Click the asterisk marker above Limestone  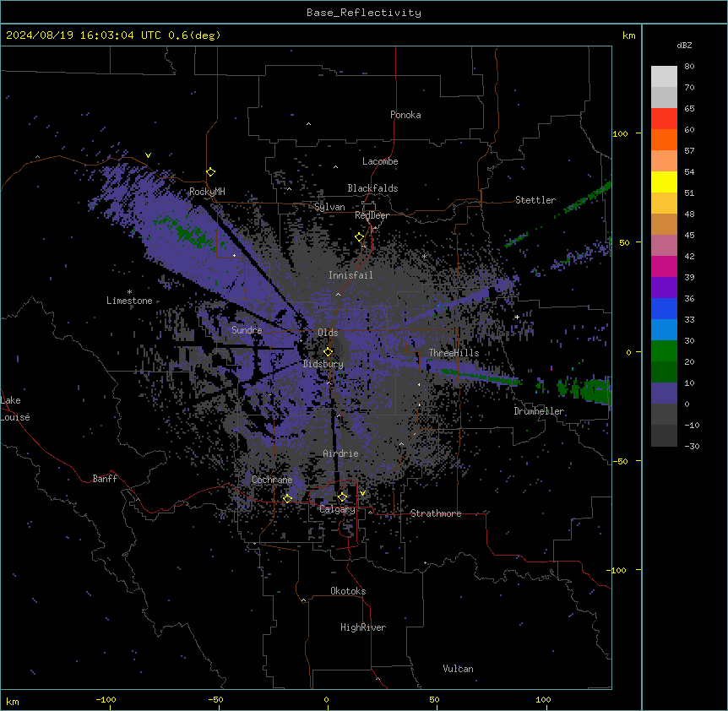tap(129, 292)
